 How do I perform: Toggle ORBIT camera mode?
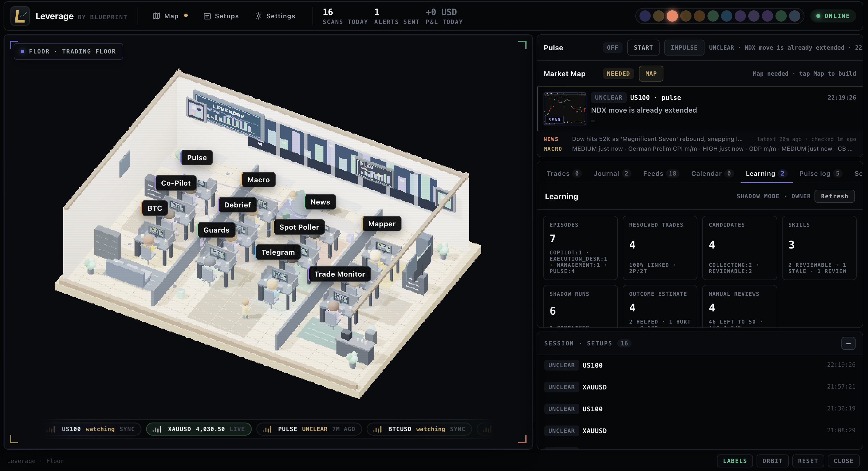772,461
